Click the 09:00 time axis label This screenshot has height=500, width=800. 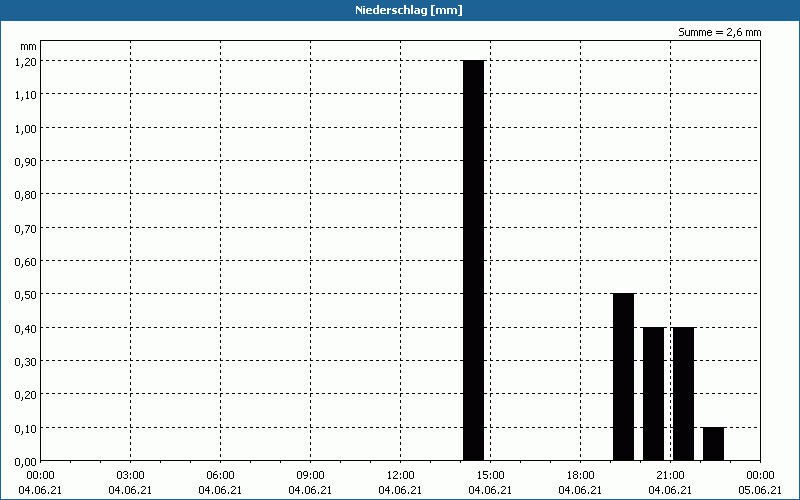[x=310, y=476]
